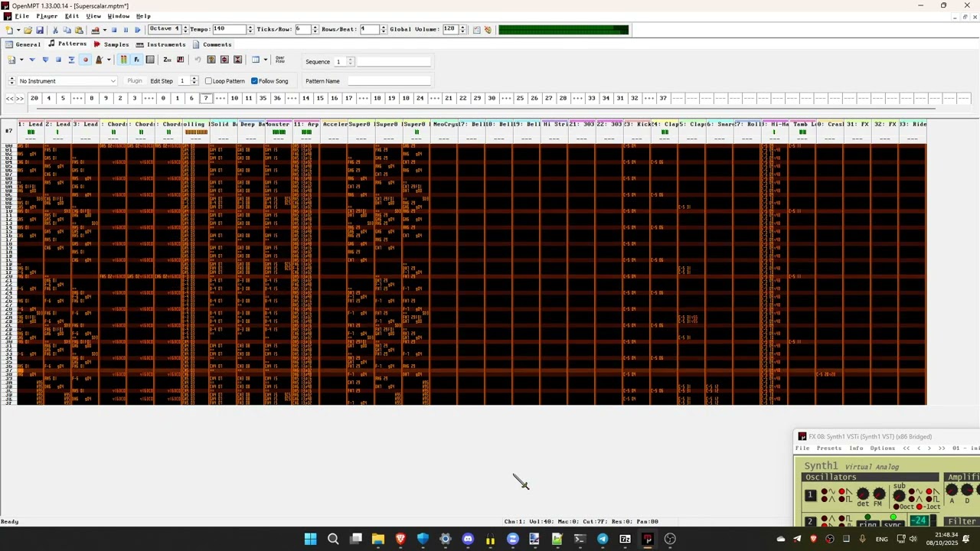Save the current module
980x551 pixels.
40,30
